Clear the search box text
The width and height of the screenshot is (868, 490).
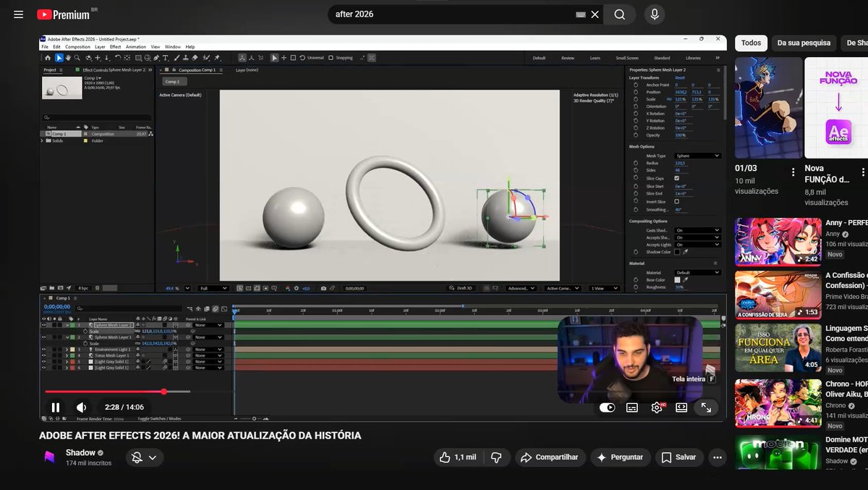pyautogui.click(x=595, y=14)
